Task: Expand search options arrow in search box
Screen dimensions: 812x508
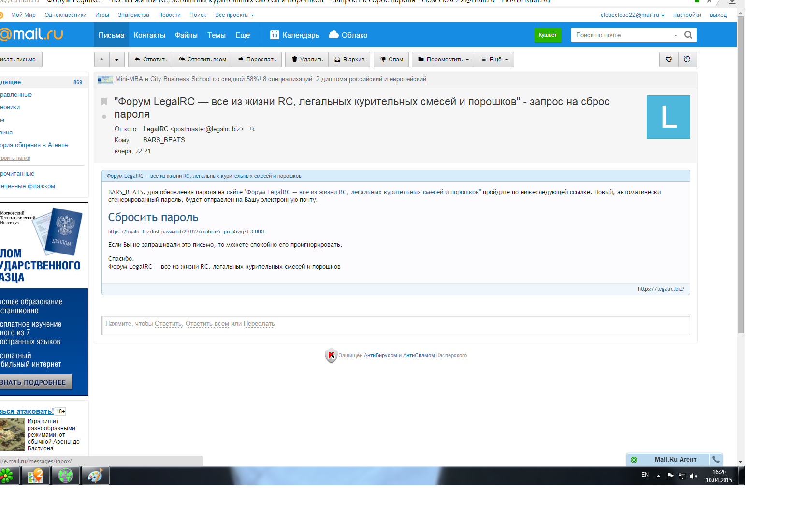Action: [x=676, y=35]
